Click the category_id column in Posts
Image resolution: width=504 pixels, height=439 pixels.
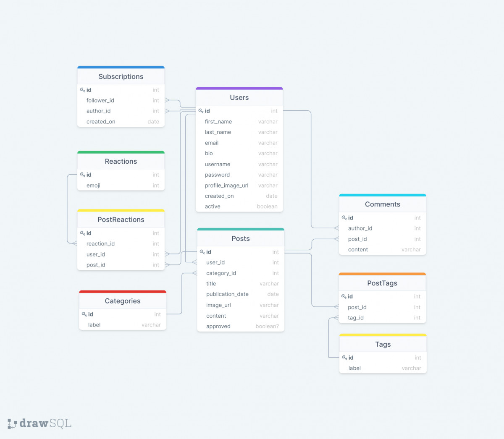[241, 273]
